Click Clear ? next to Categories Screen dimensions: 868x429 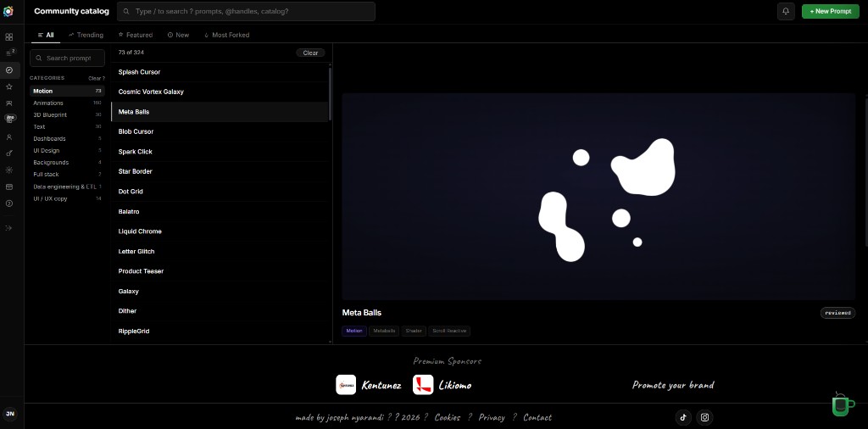point(97,78)
